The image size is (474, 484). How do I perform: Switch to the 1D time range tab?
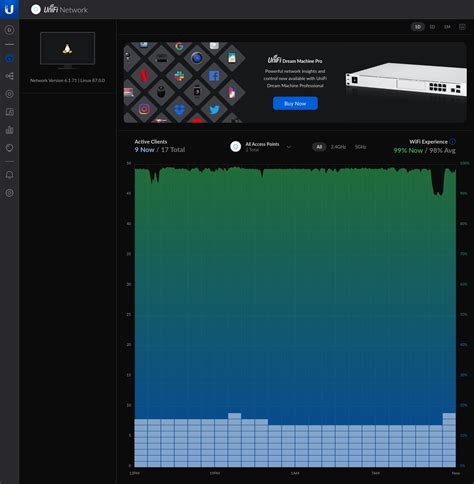click(x=418, y=27)
